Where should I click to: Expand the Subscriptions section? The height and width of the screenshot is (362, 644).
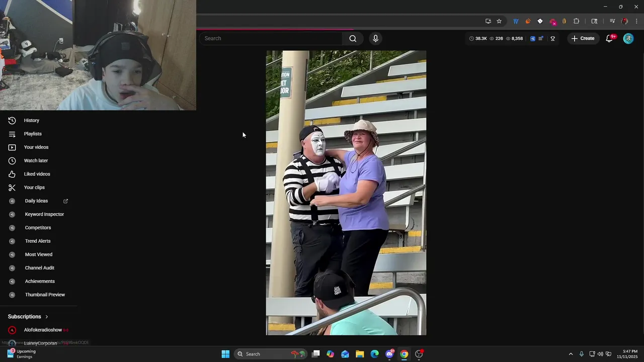point(28,317)
